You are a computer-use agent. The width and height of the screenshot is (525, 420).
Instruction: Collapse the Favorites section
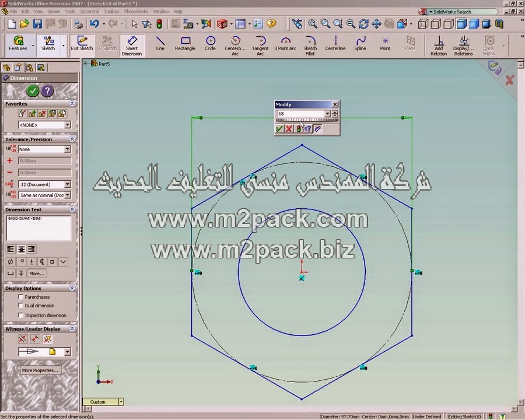pos(72,103)
